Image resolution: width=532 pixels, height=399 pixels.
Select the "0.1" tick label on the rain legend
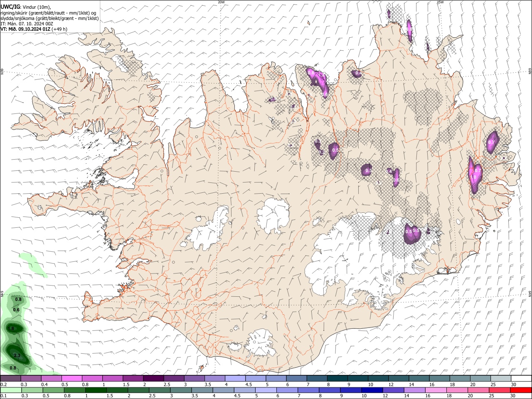tap(4, 396)
